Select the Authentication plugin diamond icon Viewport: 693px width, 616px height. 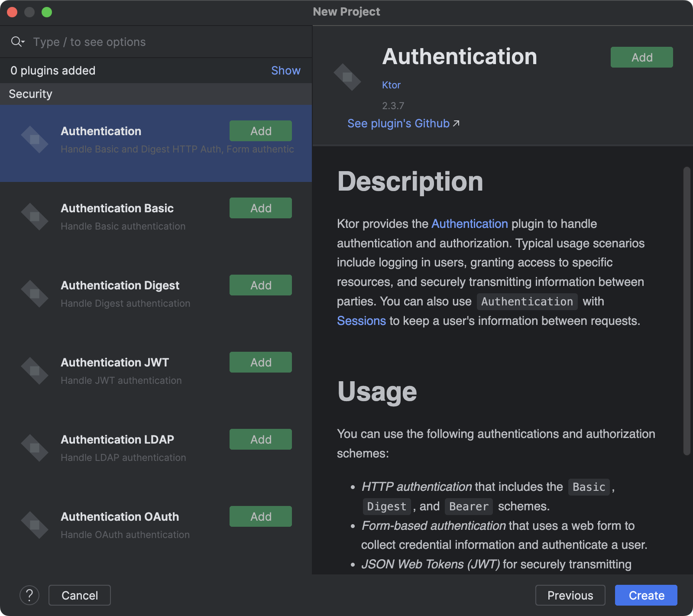pos(35,139)
